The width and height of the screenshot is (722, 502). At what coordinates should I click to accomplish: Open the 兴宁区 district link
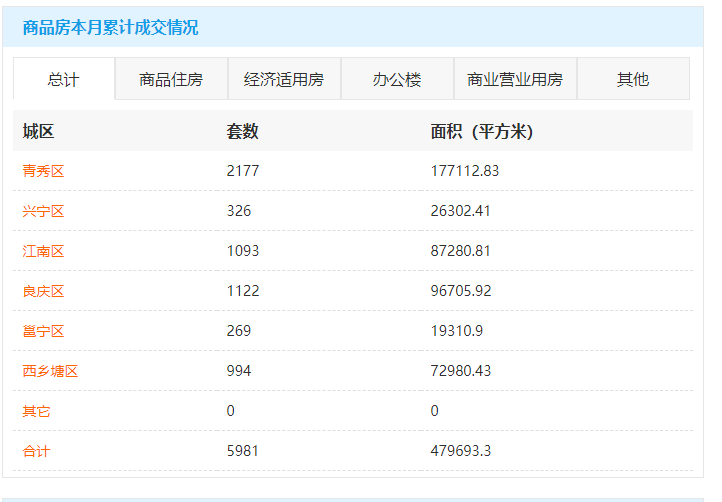(x=43, y=211)
